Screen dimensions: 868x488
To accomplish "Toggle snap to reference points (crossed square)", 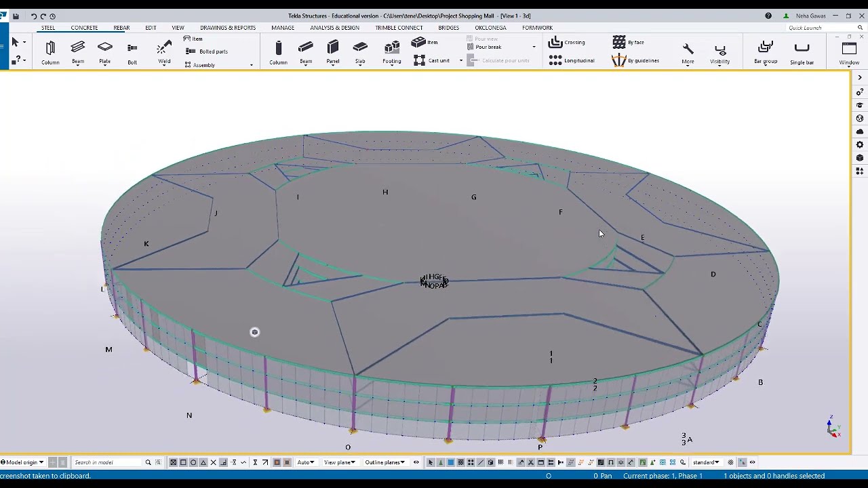I will coord(173,462).
